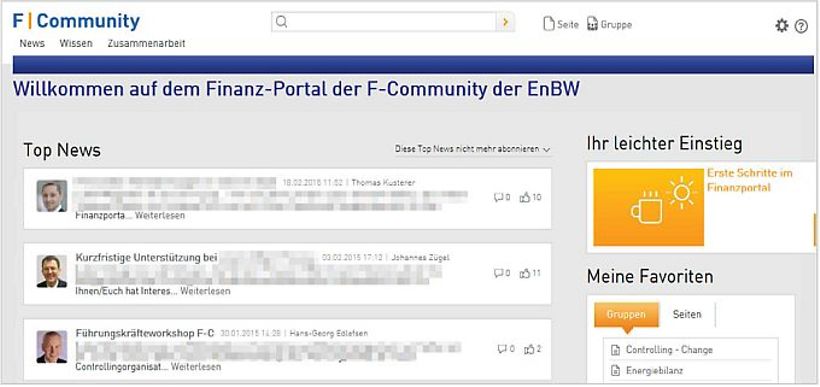Open 'Kurzfristige Unterstützung bei' news title
Screen dimensions: 820x387
pyautogui.click(x=146, y=258)
